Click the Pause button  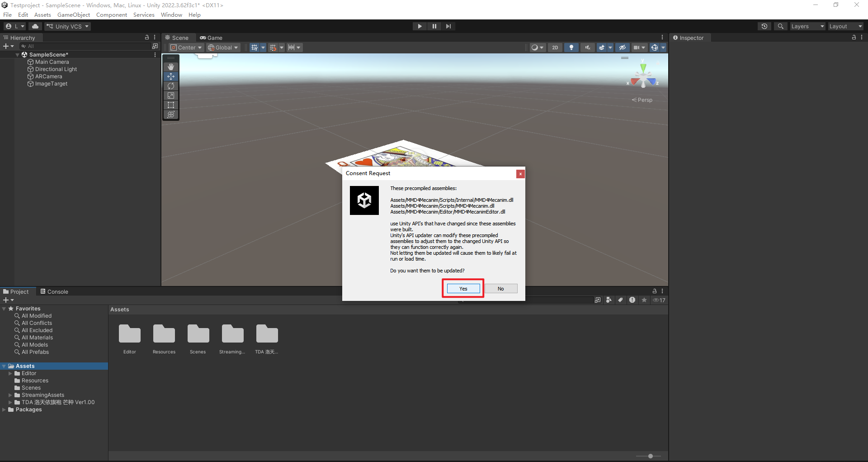click(x=434, y=26)
